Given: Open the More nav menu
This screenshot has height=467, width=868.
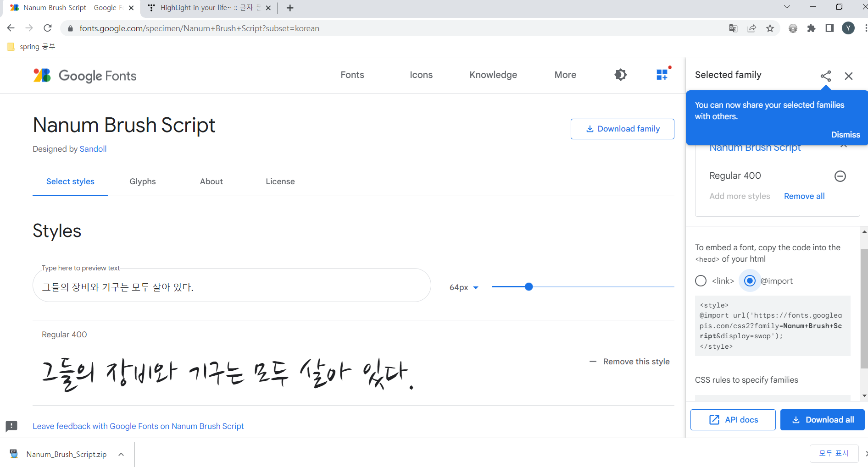Looking at the screenshot, I should [x=565, y=75].
